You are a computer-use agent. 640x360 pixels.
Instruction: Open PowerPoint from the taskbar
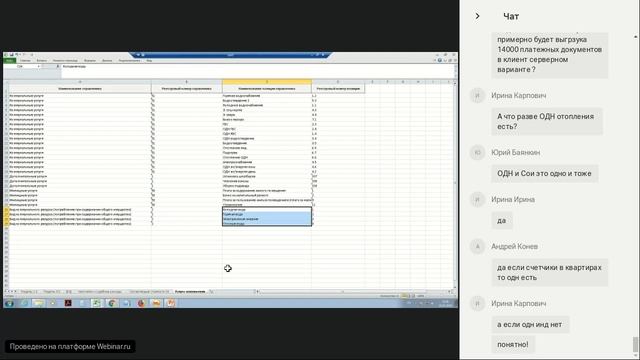coord(171,303)
